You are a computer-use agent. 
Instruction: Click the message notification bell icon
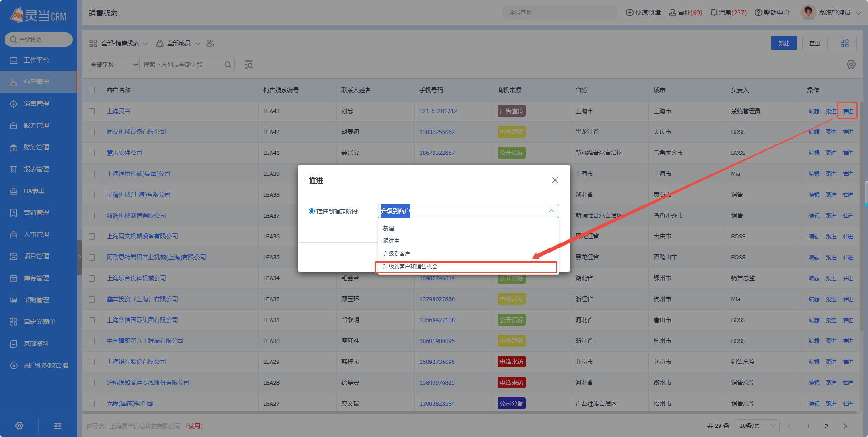point(714,13)
